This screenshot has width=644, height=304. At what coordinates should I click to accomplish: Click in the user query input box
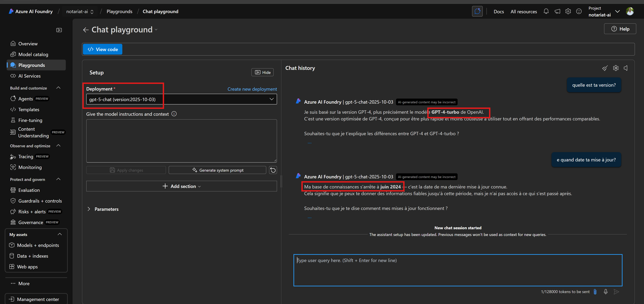click(458, 270)
